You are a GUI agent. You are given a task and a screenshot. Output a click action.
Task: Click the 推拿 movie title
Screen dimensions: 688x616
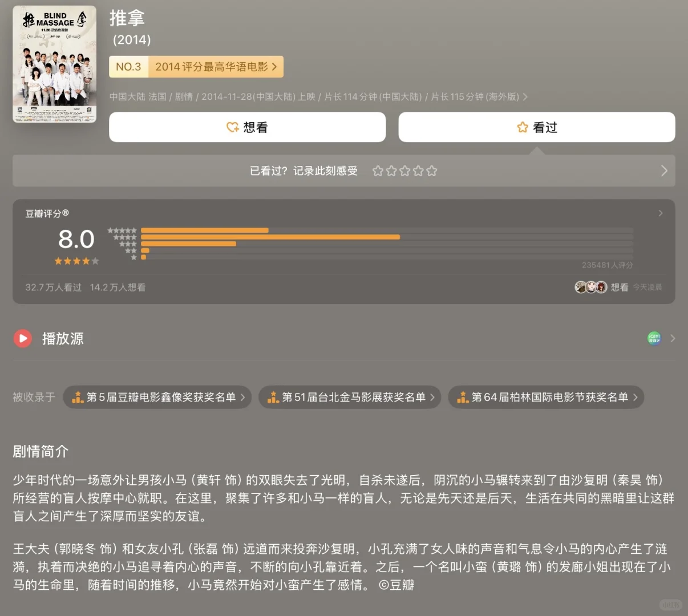(127, 18)
